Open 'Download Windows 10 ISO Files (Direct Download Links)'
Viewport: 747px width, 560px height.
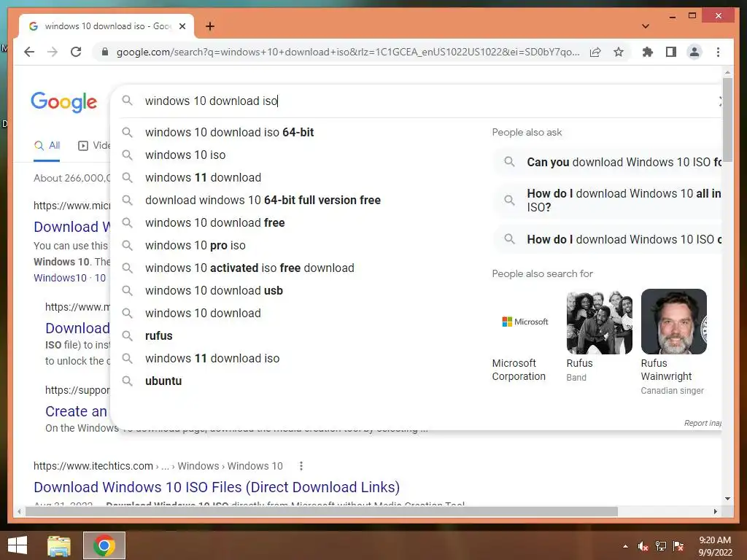tap(217, 487)
